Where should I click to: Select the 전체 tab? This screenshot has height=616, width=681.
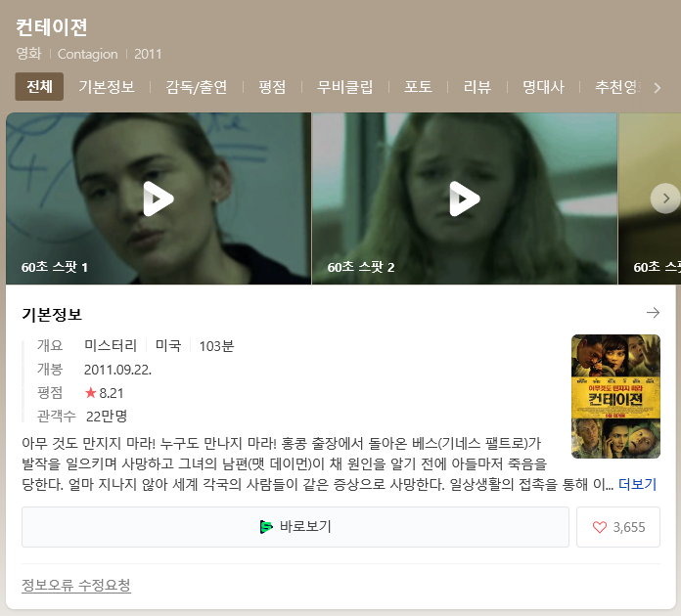point(39,87)
